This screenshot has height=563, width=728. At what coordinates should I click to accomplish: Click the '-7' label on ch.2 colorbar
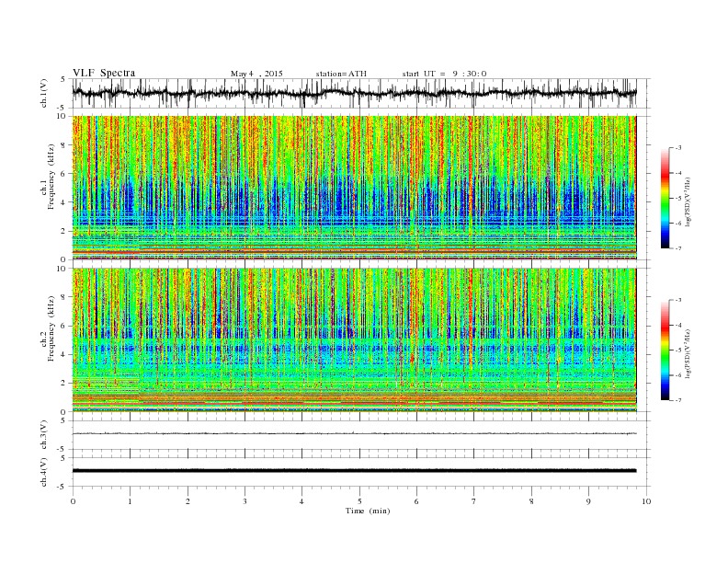[678, 400]
